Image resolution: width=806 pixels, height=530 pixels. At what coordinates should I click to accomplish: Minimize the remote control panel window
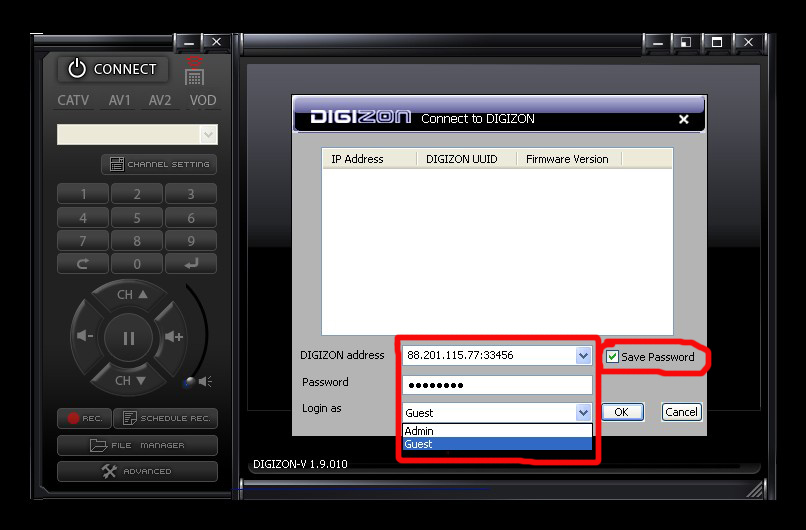click(x=188, y=43)
